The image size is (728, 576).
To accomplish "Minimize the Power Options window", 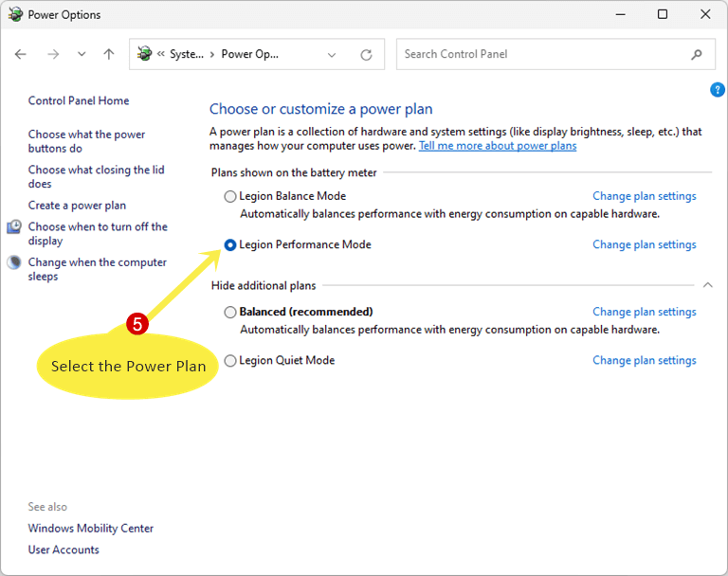I will click(620, 14).
